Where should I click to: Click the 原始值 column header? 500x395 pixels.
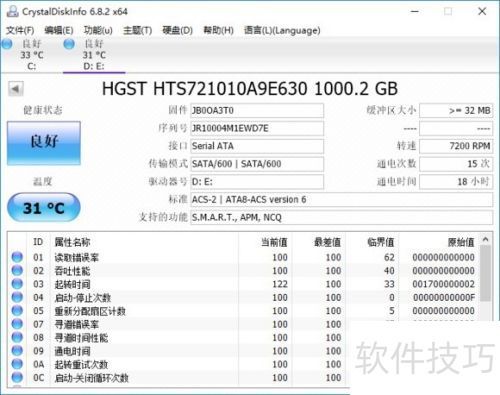coord(439,242)
